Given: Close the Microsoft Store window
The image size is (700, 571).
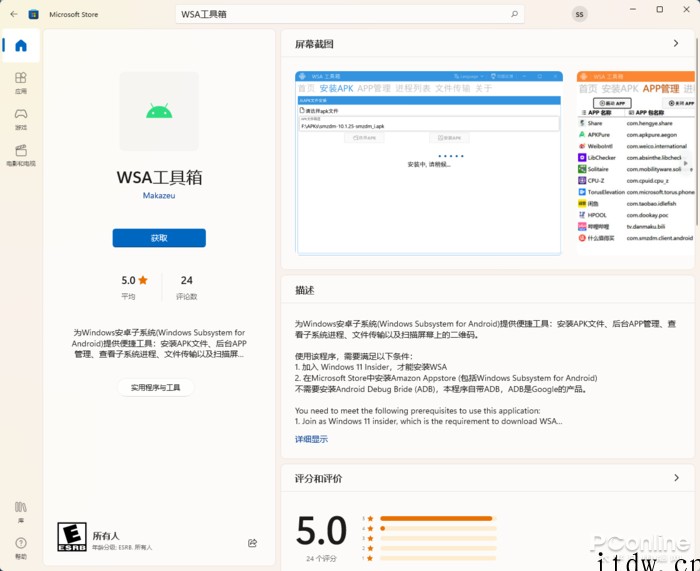Looking at the screenshot, I should [687, 9].
